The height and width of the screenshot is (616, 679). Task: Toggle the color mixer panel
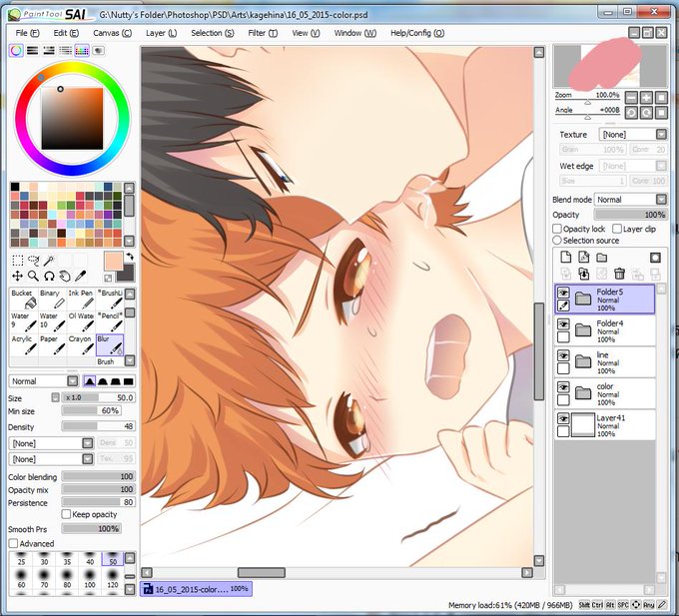coord(65,51)
